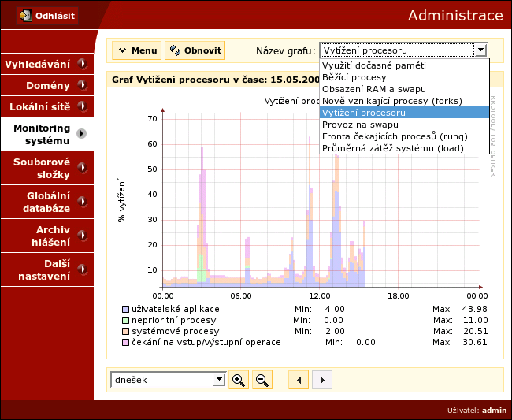512x420 pixels.
Task: Click the pink čekání na vstup/výstupní swatch
Action: 125,342
